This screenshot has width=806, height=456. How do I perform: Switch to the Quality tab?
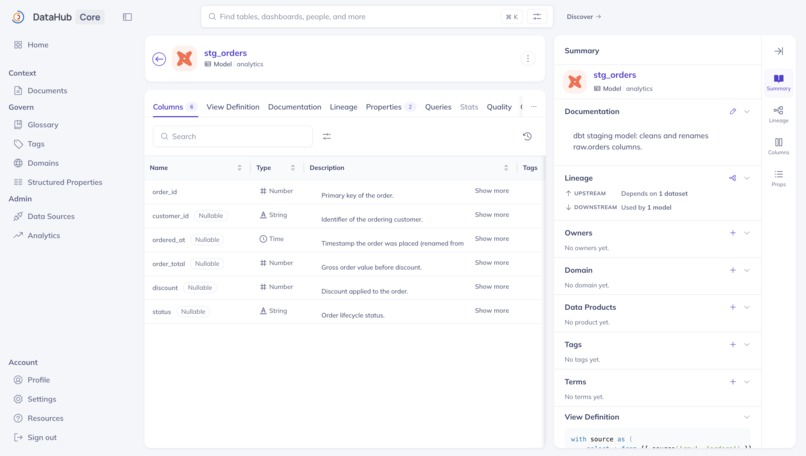(499, 107)
